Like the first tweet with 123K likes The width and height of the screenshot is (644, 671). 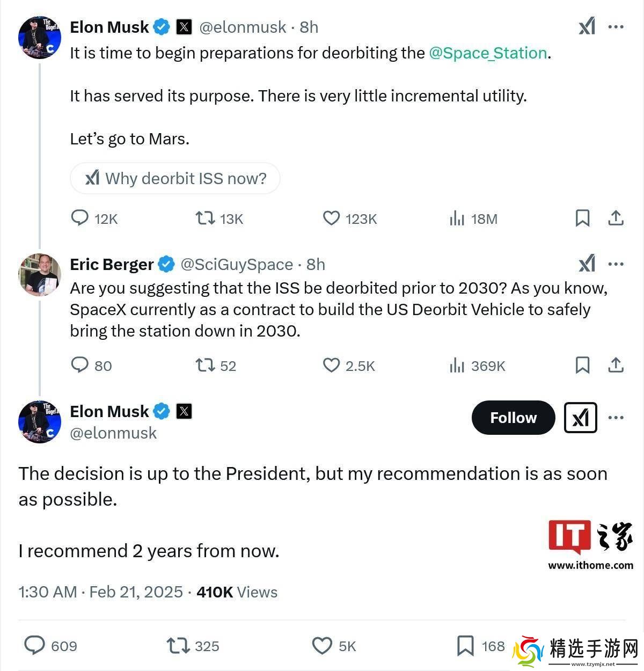point(331,218)
